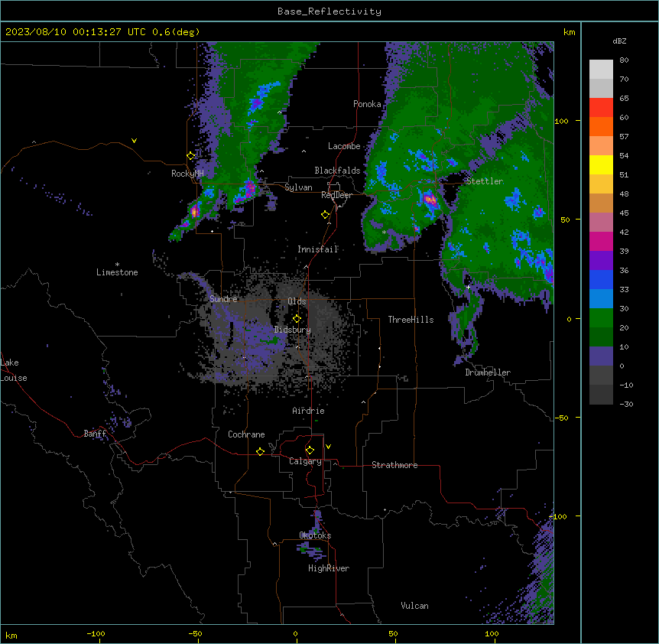Pick the bright green swatch between 30 and 20 dBZ
659x644 pixels.
[601, 318]
